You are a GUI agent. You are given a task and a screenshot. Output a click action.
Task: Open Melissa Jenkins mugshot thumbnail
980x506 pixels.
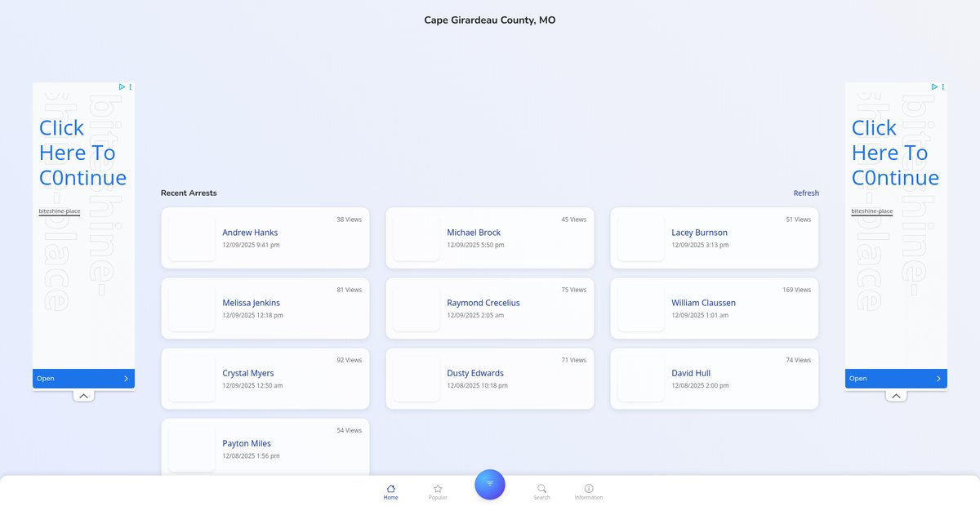(192, 308)
